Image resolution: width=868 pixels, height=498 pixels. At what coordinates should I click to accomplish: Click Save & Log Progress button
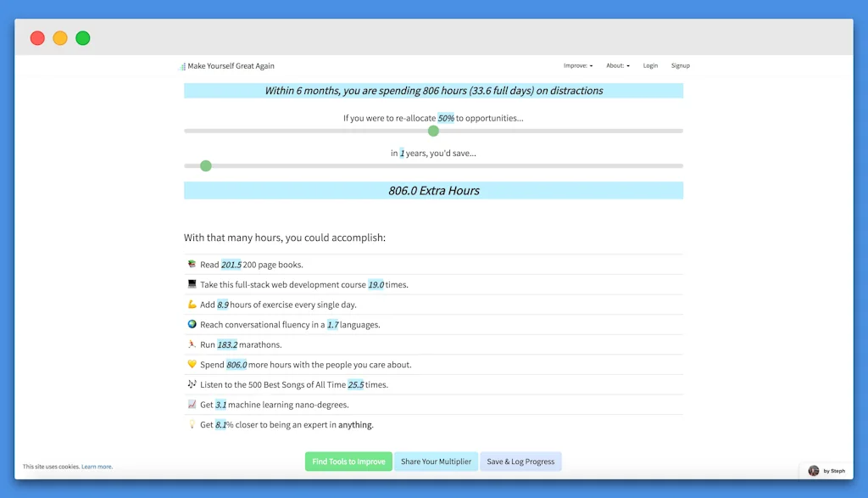[520, 462]
